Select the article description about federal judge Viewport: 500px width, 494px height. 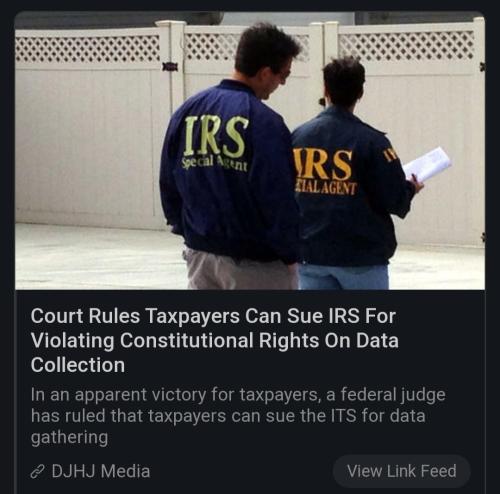coord(238,416)
